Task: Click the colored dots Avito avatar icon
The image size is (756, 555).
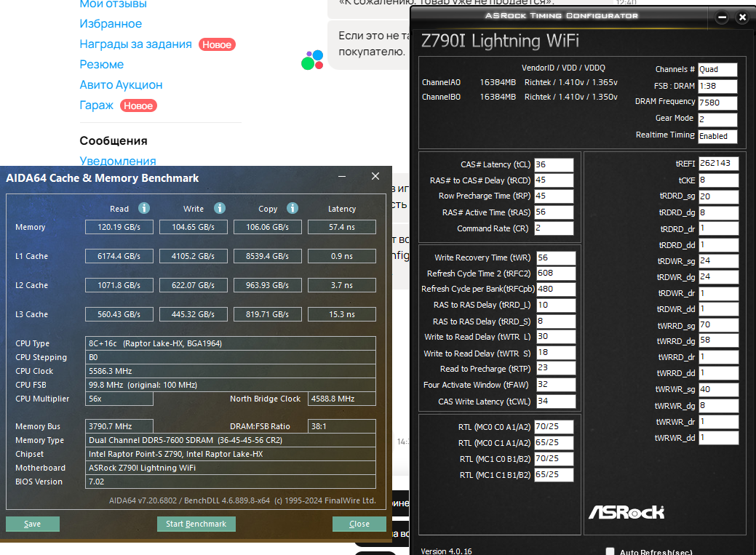Action: coord(312,60)
